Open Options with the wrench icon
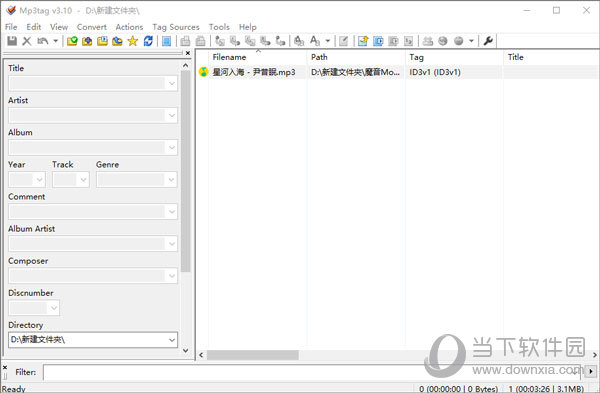This screenshot has height=393, width=600. 488,41
